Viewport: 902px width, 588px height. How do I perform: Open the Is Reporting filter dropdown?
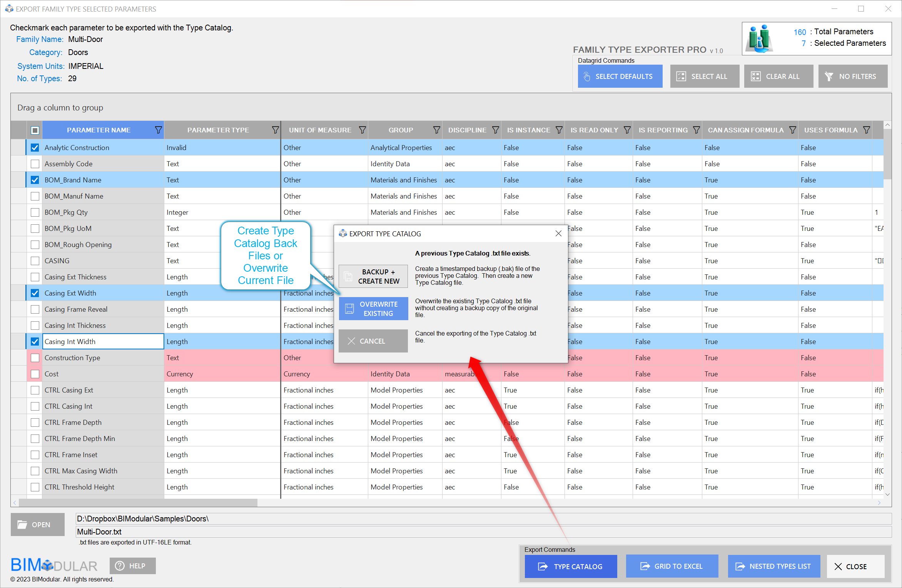[696, 130]
